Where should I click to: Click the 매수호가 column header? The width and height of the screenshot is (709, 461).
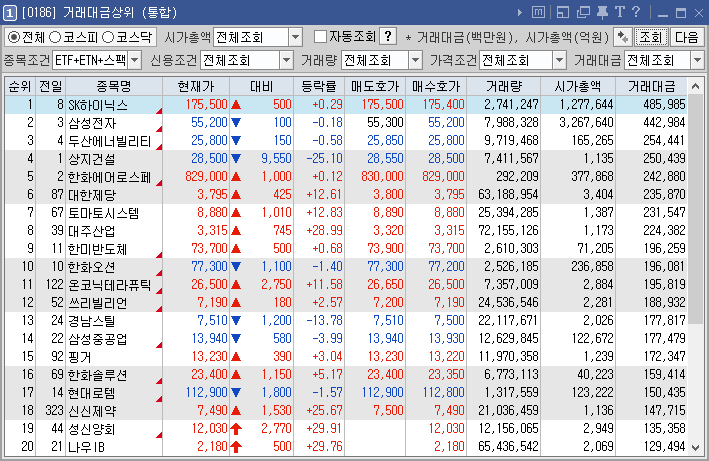pos(436,86)
